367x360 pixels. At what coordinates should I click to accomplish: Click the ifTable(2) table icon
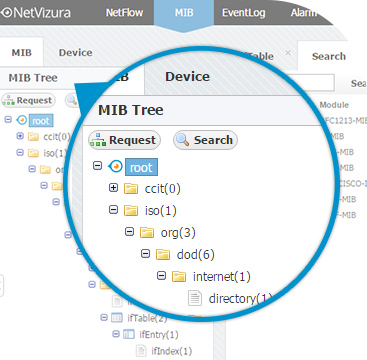click(x=117, y=318)
